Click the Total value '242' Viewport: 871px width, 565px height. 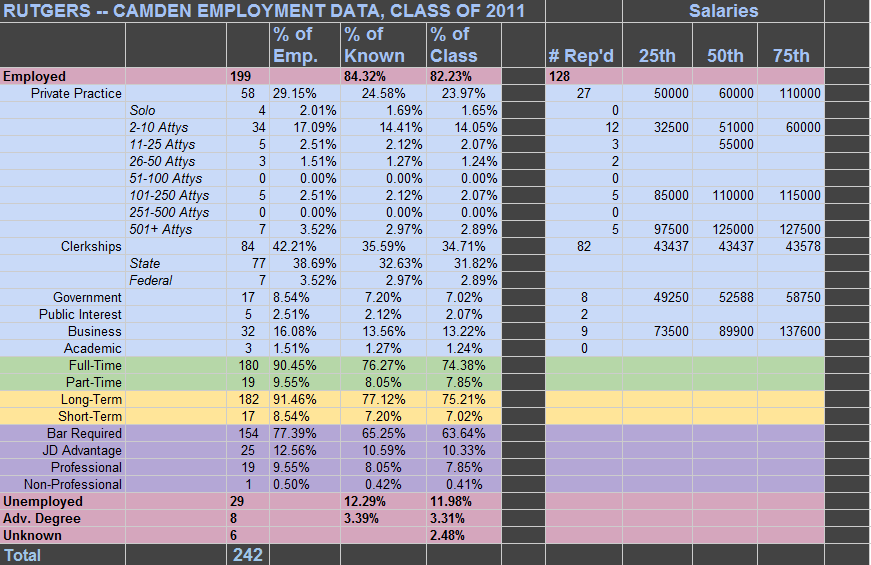247,555
